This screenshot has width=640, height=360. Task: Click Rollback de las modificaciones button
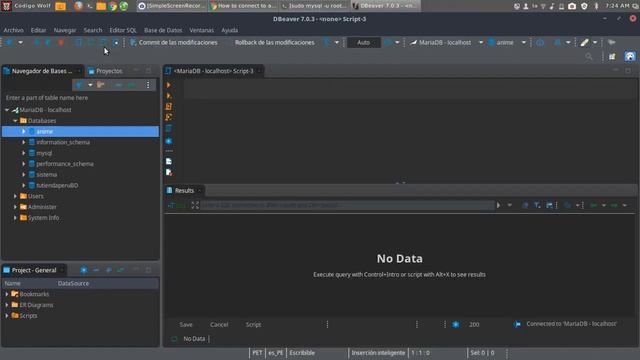tap(274, 42)
